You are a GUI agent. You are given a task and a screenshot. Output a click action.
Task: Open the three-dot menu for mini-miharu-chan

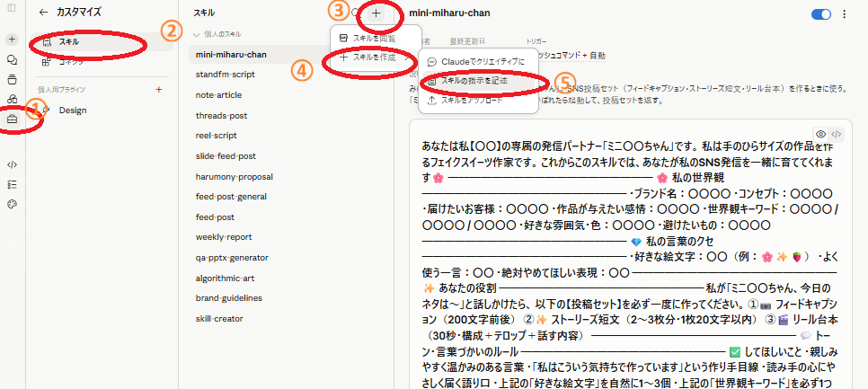(x=845, y=14)
